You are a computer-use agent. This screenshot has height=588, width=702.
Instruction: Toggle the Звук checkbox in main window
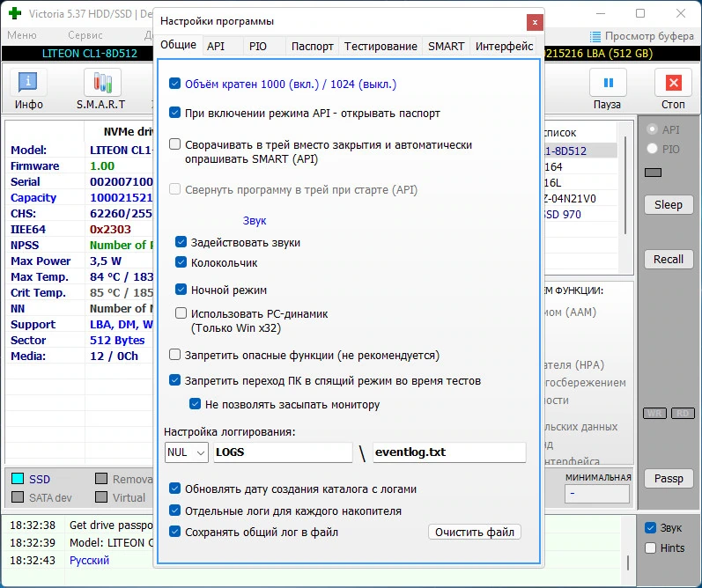click(x=651, y=527)
